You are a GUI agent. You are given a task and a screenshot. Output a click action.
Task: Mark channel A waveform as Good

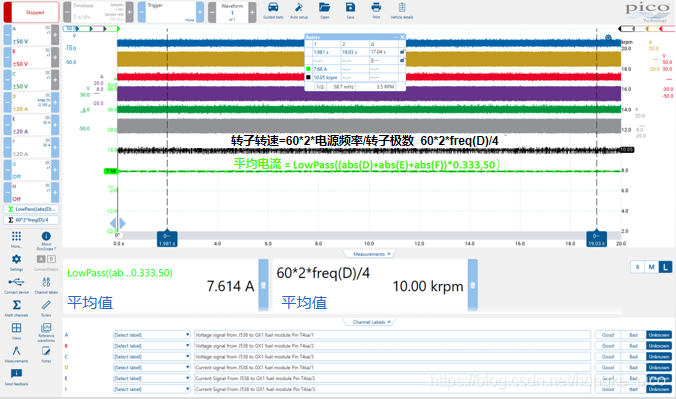608,335
